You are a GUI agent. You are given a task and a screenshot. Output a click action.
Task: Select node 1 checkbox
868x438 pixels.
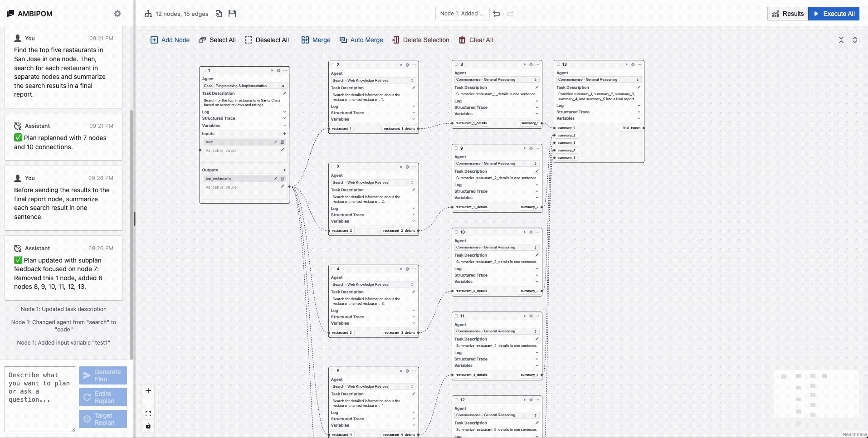pyautogui.click(x=204, y=70)
